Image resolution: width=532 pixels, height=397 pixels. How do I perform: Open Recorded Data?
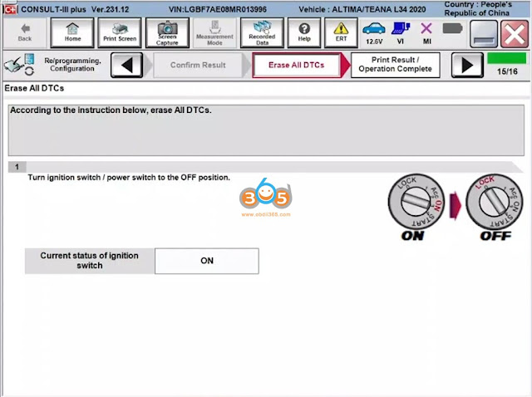point(262,33)
